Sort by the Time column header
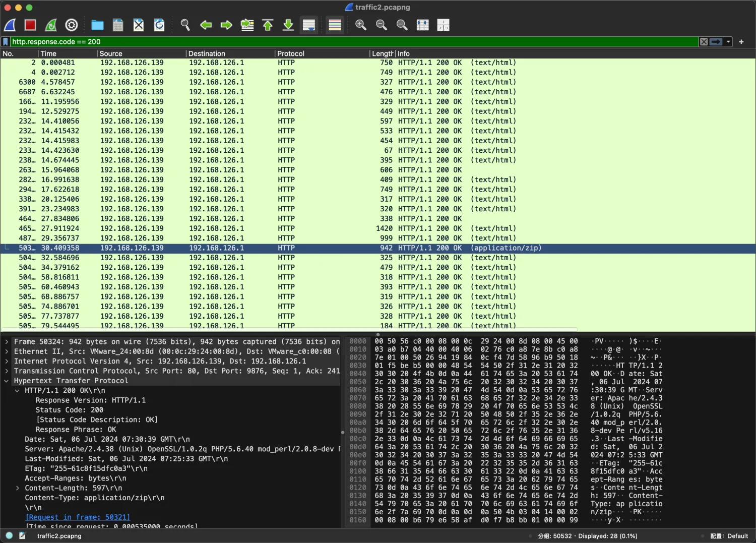 68,53
